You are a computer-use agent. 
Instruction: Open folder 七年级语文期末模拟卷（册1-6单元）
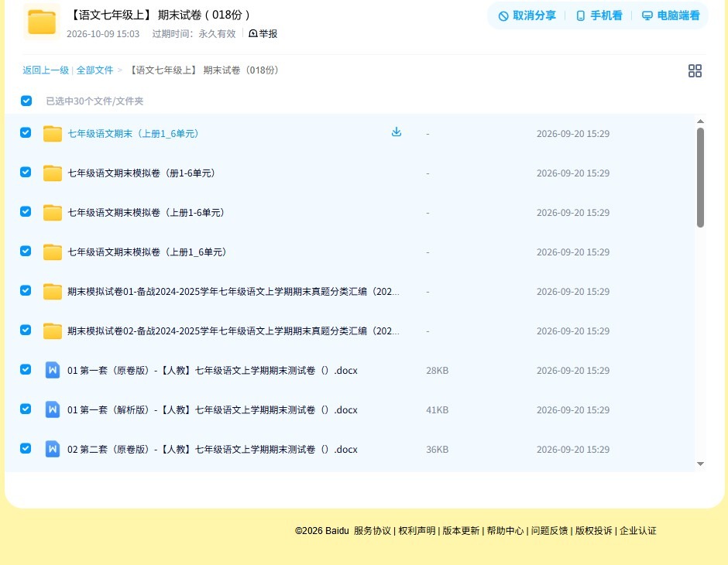click(x=141, y=173)
